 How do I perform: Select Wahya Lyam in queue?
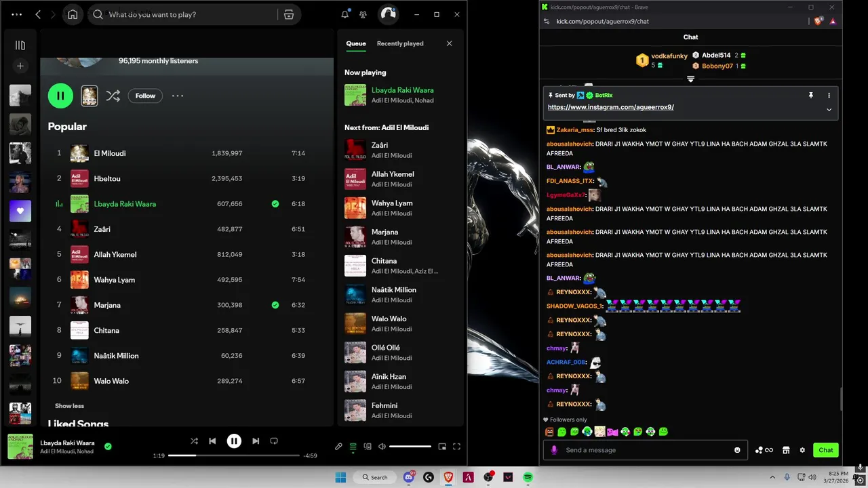click(400, 207)
